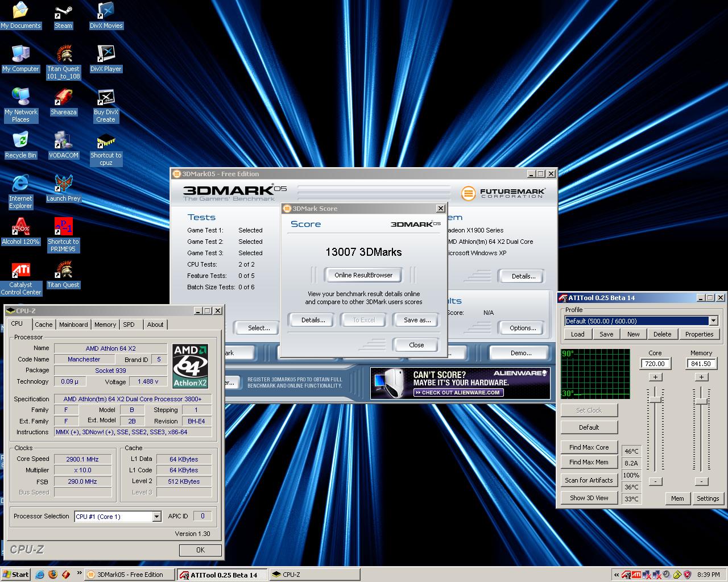Click the Core clock value field

click(x=655, y=364)
